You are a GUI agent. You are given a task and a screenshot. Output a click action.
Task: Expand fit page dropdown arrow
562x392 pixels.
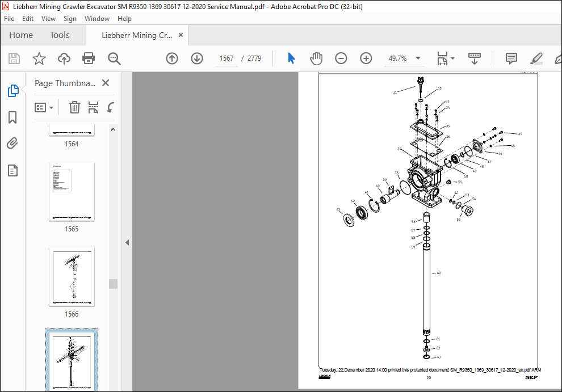click(x=452, y=58)
